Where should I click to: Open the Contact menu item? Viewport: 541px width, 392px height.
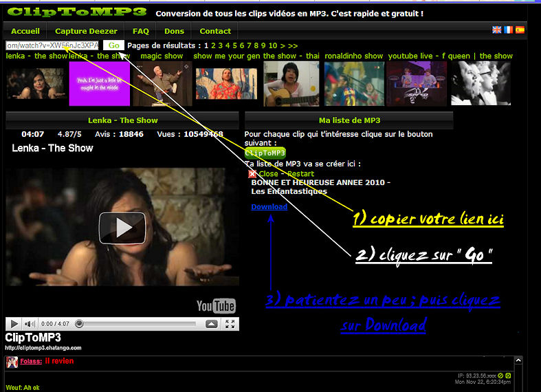[x=215, y=31]
